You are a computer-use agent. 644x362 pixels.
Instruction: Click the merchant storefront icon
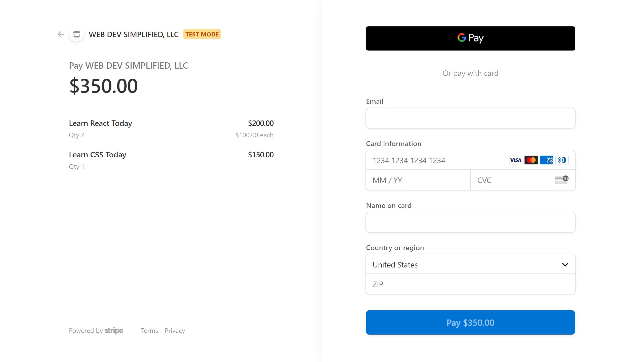point(76,34)
